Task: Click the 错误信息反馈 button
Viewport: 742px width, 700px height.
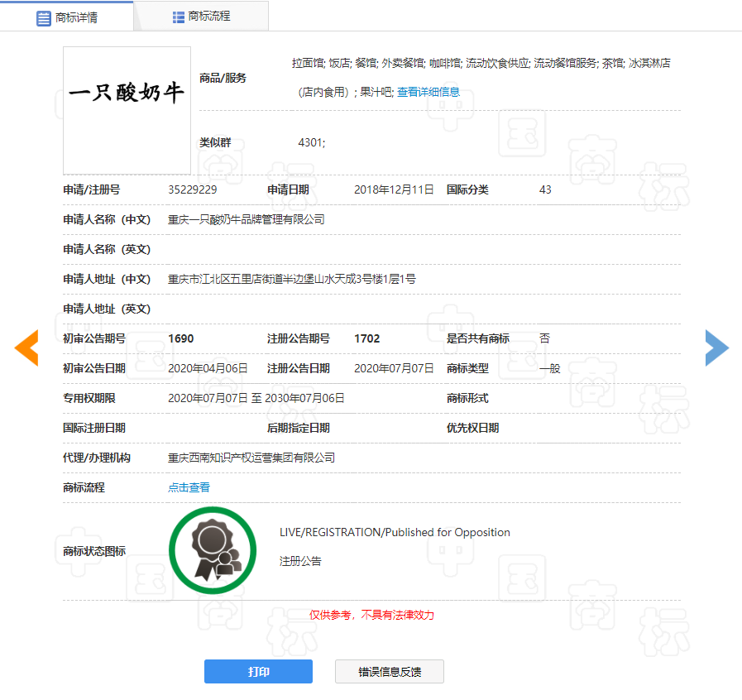Action: click(390, 672)
